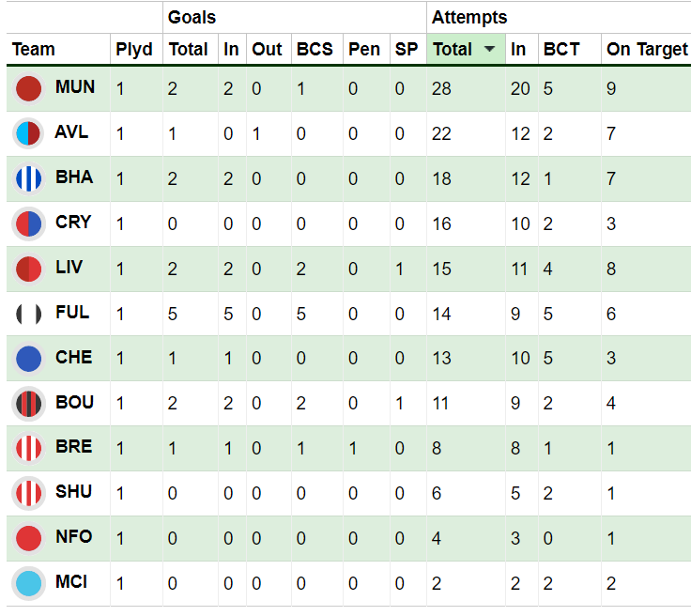Click the MCI light blue crest
691x616 pixels.
click(x=29, y=583)
